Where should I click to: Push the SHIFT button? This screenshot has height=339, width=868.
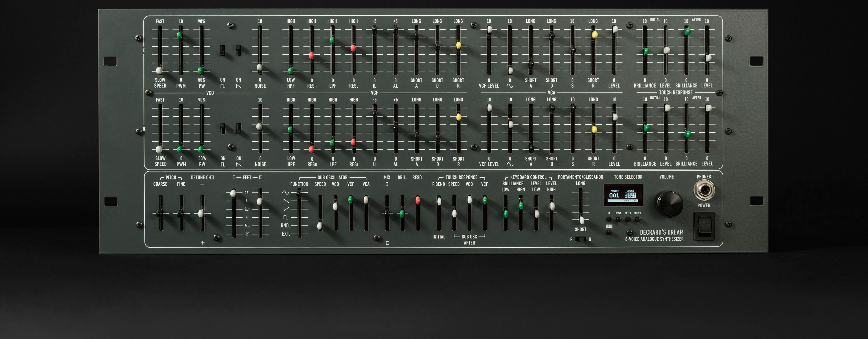pos(609,232)
